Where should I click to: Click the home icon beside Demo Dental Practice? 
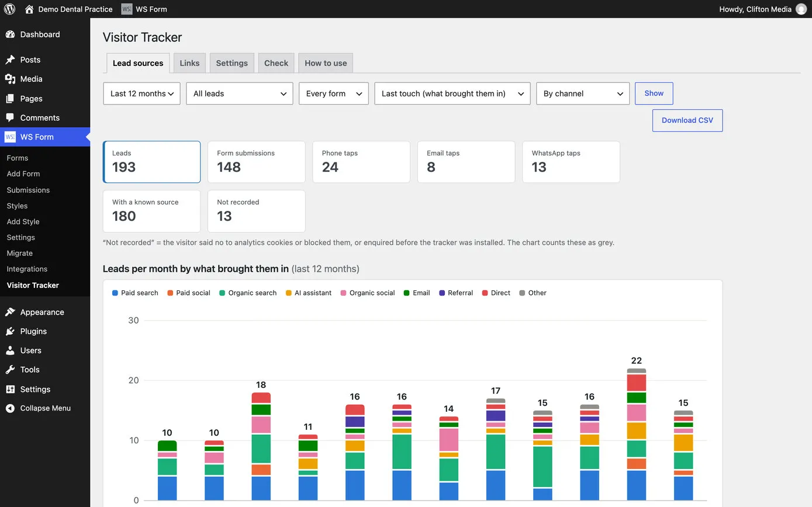coord(29,9)
